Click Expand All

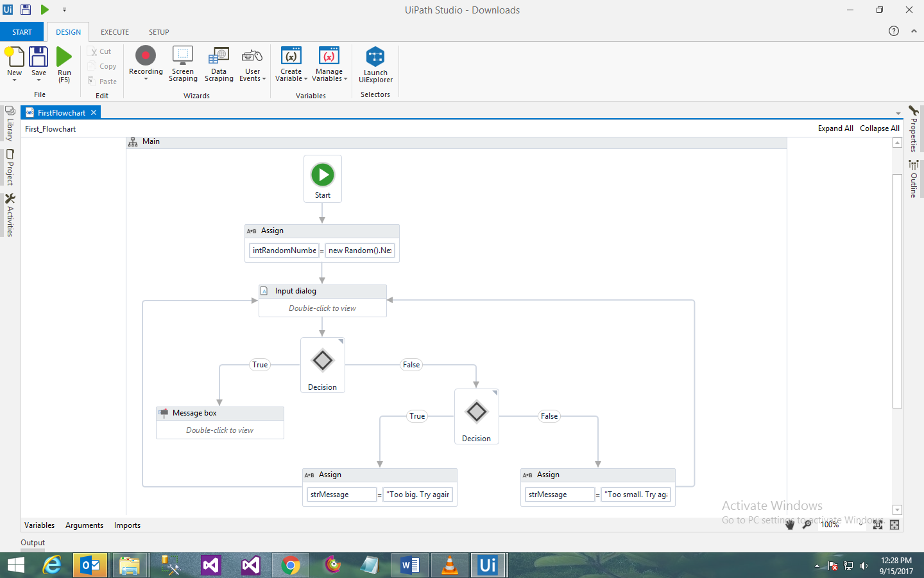835,128
